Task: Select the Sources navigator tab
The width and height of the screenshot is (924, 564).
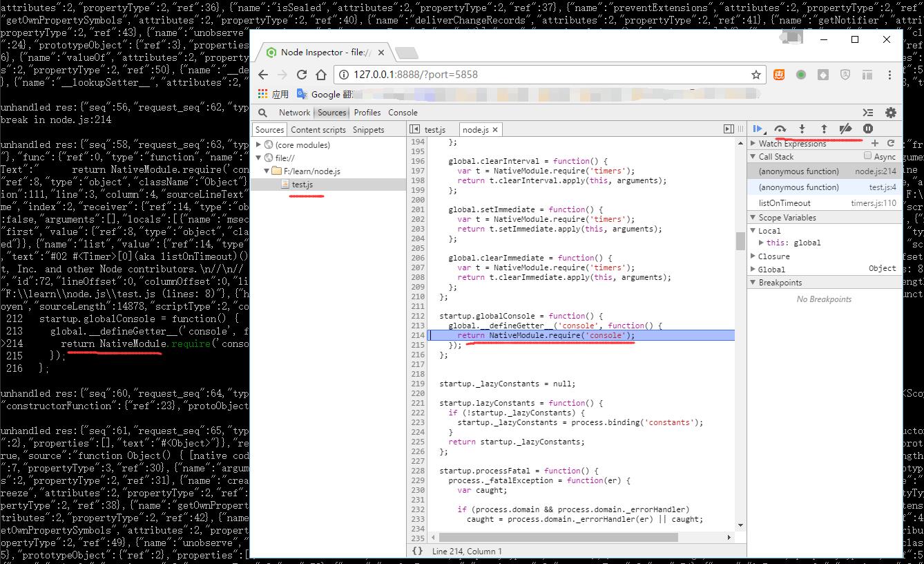Action: [x=269, y=130]
